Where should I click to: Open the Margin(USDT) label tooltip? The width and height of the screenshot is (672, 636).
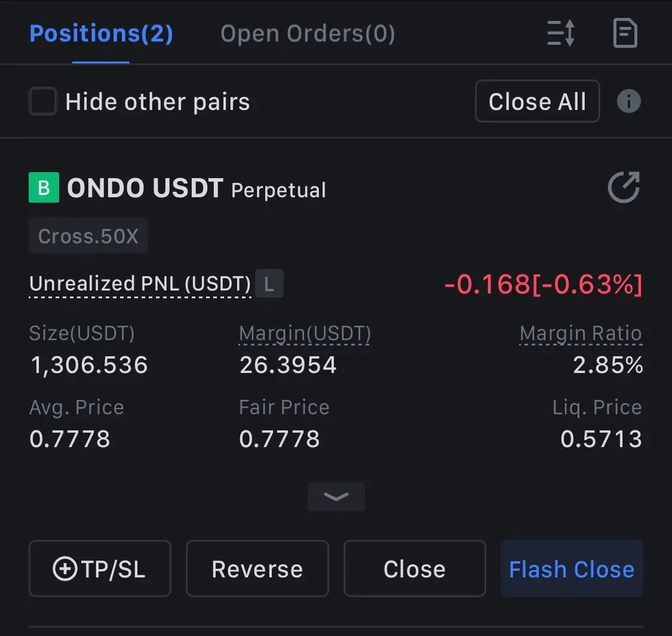(305, 334)
